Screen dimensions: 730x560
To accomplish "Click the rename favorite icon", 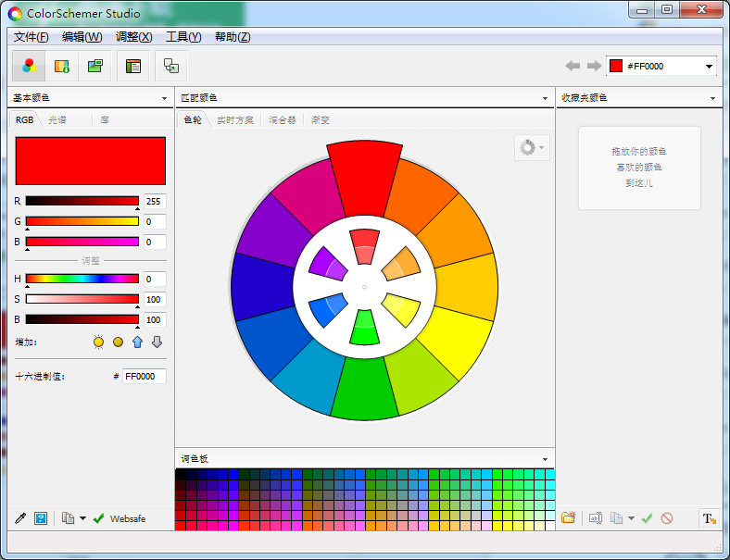I will pyautogui.click(x=596, y=517).
